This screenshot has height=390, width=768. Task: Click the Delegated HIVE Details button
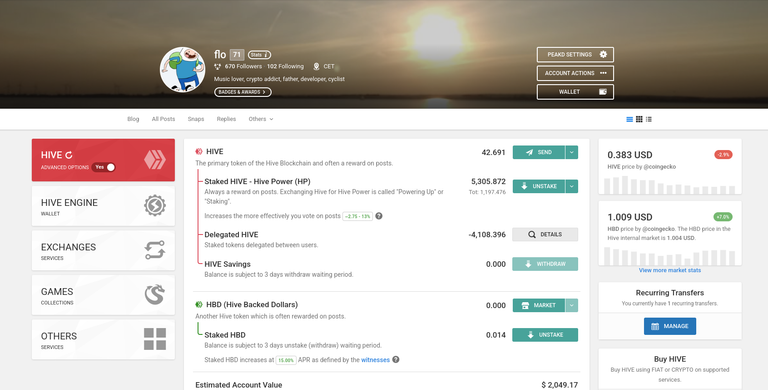[x=545, y=235]
